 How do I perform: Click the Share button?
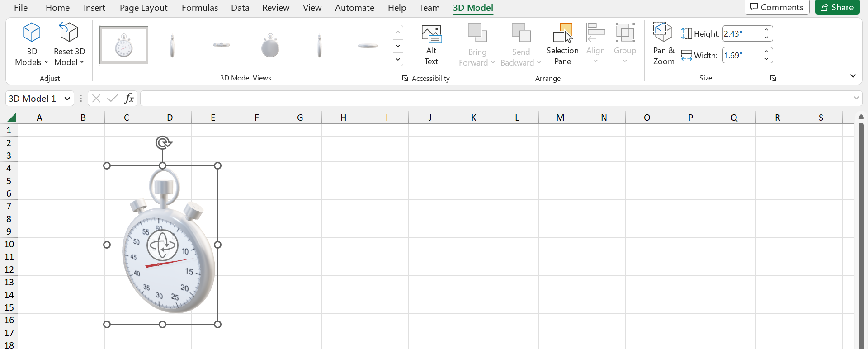click(x=837, y=7)
